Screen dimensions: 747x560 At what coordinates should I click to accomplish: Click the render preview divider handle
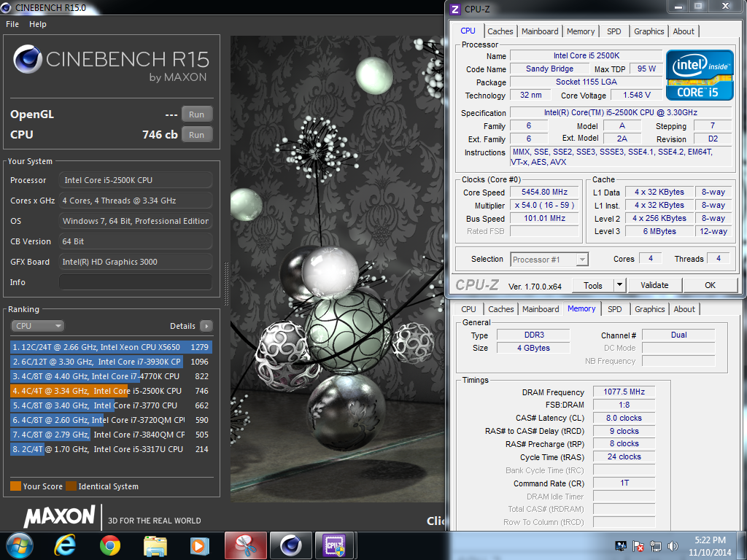(x=226, y=284)
